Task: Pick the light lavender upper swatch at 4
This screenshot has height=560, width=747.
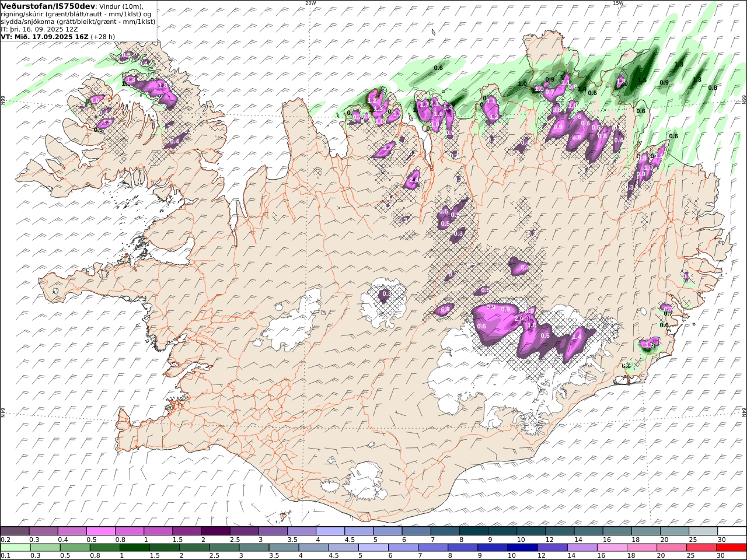Action: pyautogui.click(x=330, y=531)
